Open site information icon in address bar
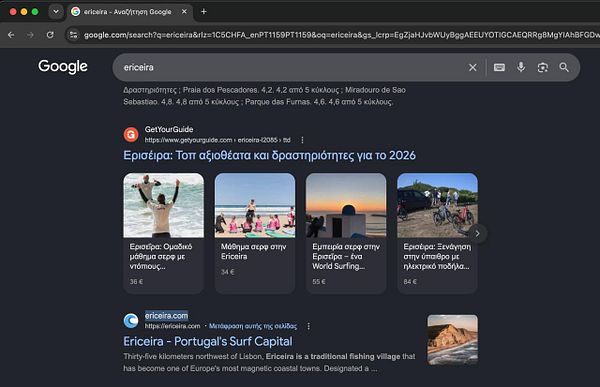Screen dimensions: 600x387 [x=73, y=35]
